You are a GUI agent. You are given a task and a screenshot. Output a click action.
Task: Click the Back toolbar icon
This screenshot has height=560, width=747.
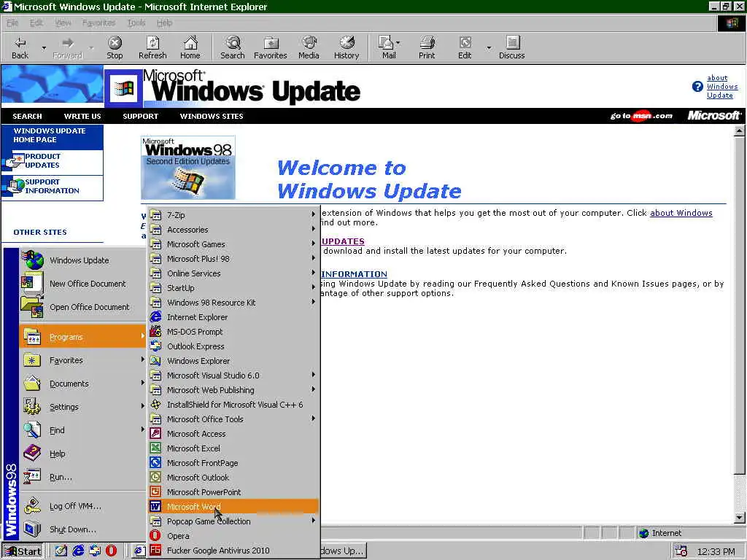click(20, 47)
